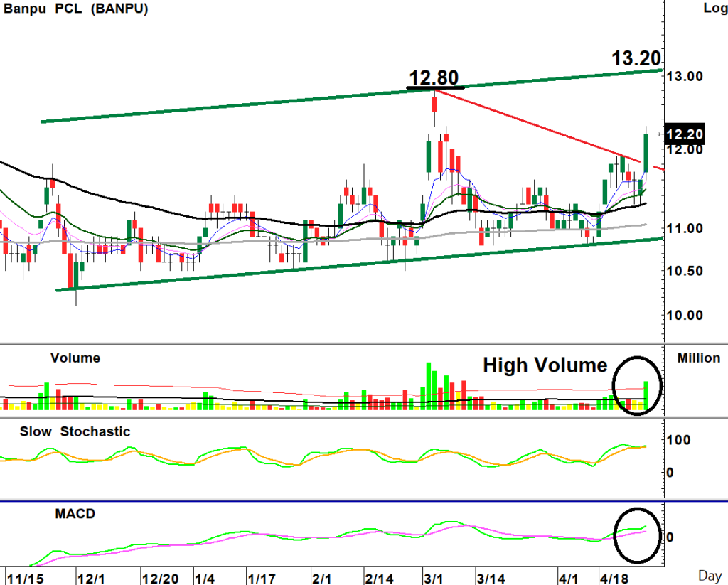The image size is (728, 585).
Task: Click the Log scale label
Action: tap(715, 8)
